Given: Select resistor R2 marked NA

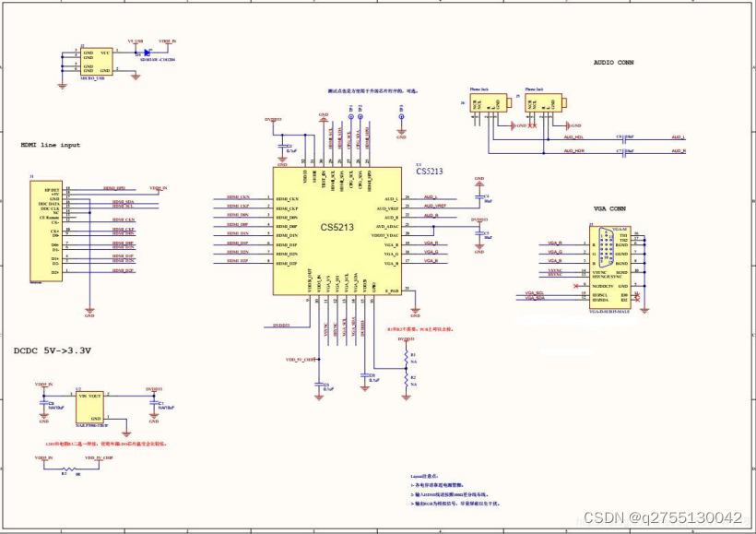Looking at the screenshot, I should pyautogui.click(x=407, y=380).
